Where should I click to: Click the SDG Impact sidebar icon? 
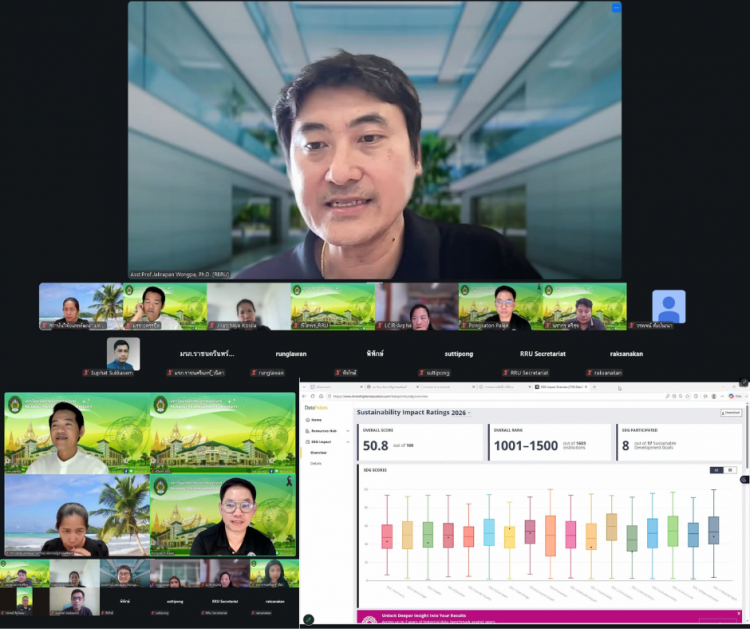click(308, 442)
